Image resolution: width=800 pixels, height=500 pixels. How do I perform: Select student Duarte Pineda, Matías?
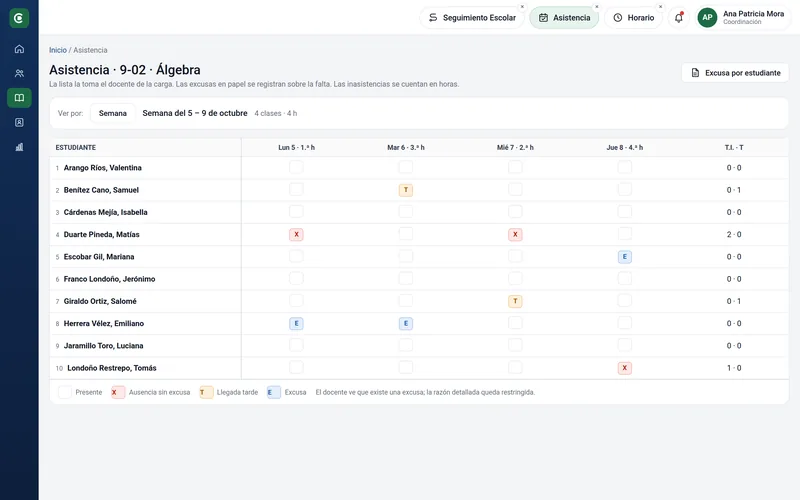[x=102, y=235]
